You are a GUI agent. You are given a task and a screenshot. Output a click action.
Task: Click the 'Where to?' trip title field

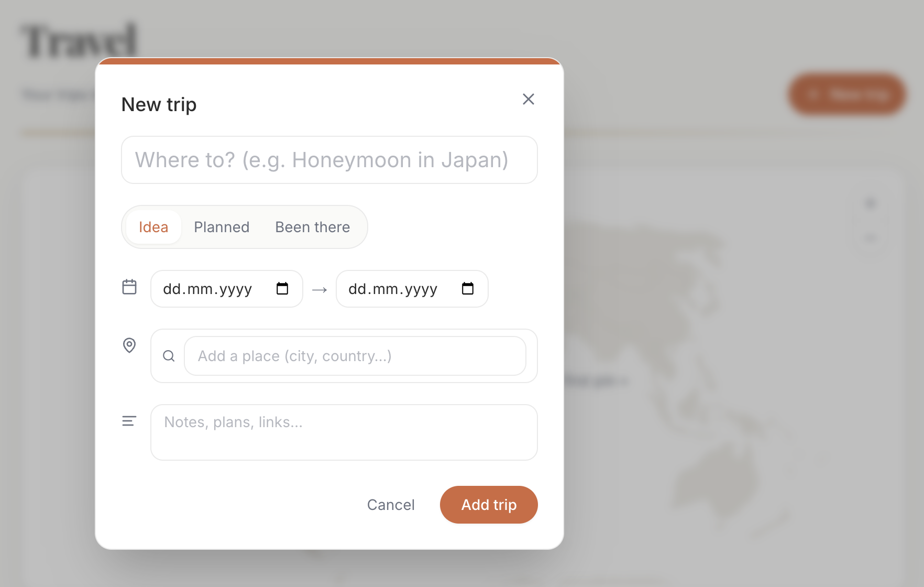pos(329,160)
